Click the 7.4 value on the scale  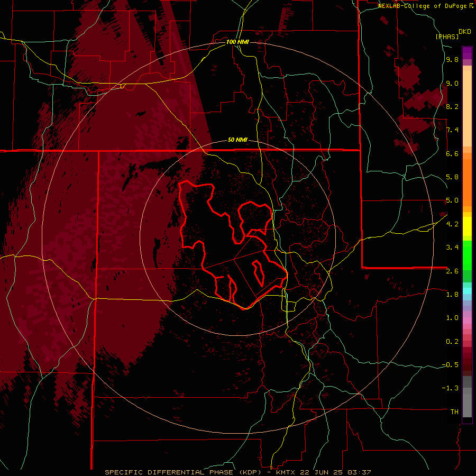[x=452, y=130]
